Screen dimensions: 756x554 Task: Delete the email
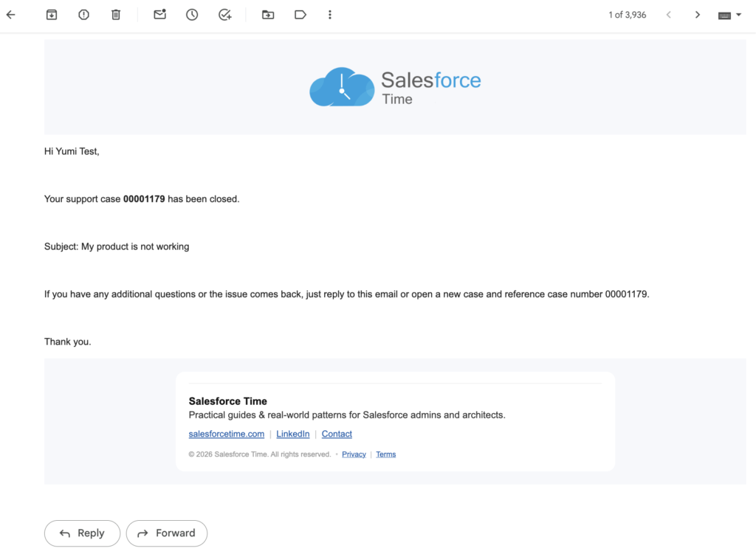[x=116, y=14]
